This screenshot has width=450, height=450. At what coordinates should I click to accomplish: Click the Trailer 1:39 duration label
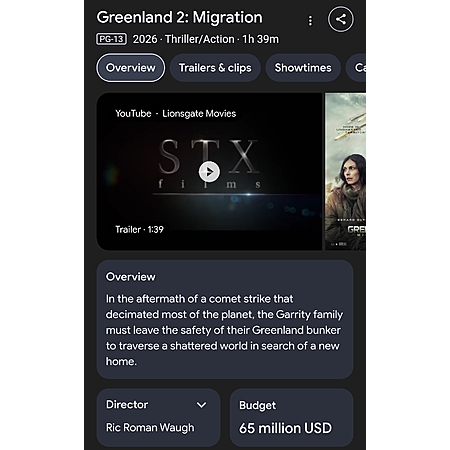[139, 230]
